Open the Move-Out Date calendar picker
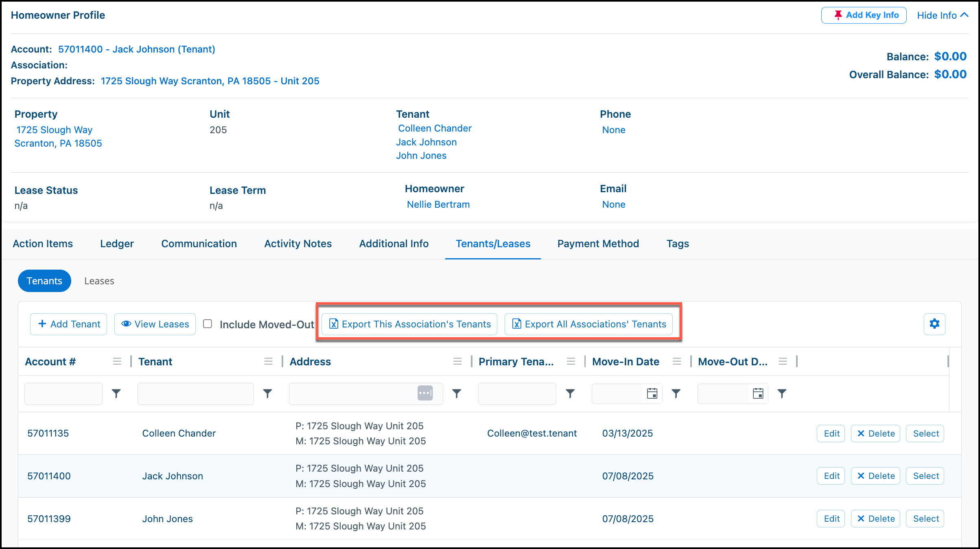The width and height of the screenshot is (980, 549). click(758, 393)
